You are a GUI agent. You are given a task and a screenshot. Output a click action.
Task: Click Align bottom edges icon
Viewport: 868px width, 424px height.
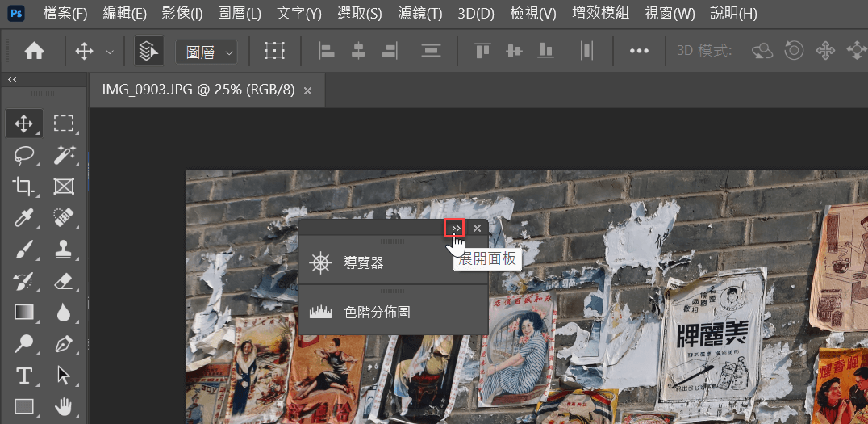pyautogui.click(x=545, y=51)
